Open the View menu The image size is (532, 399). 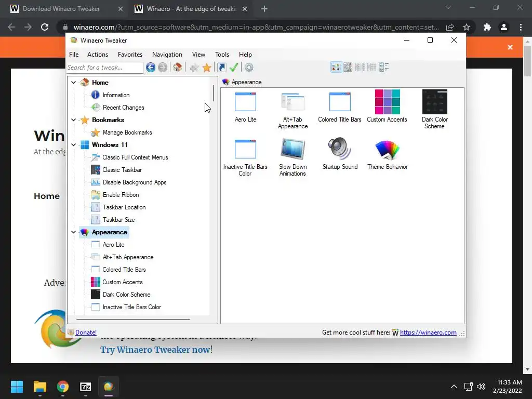[198, 55]
